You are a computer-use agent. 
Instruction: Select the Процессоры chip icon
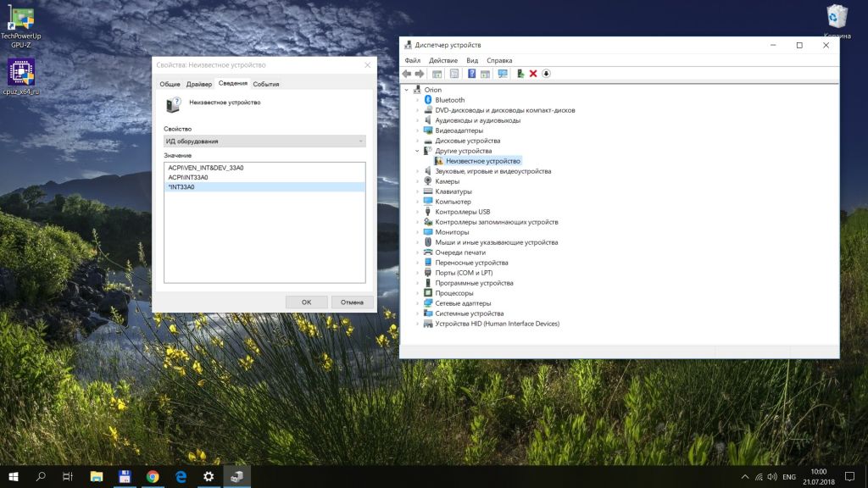pyautogui.click(x=427, y=292)
